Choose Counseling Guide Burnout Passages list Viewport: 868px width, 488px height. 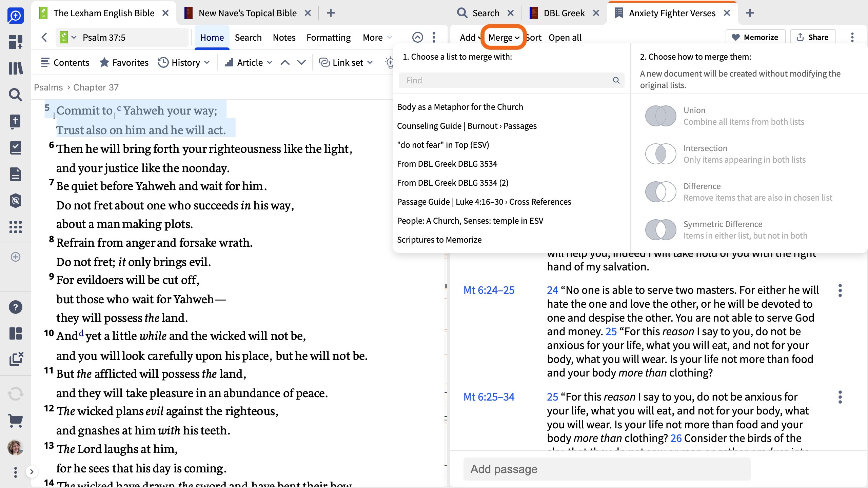click(467, 126)
